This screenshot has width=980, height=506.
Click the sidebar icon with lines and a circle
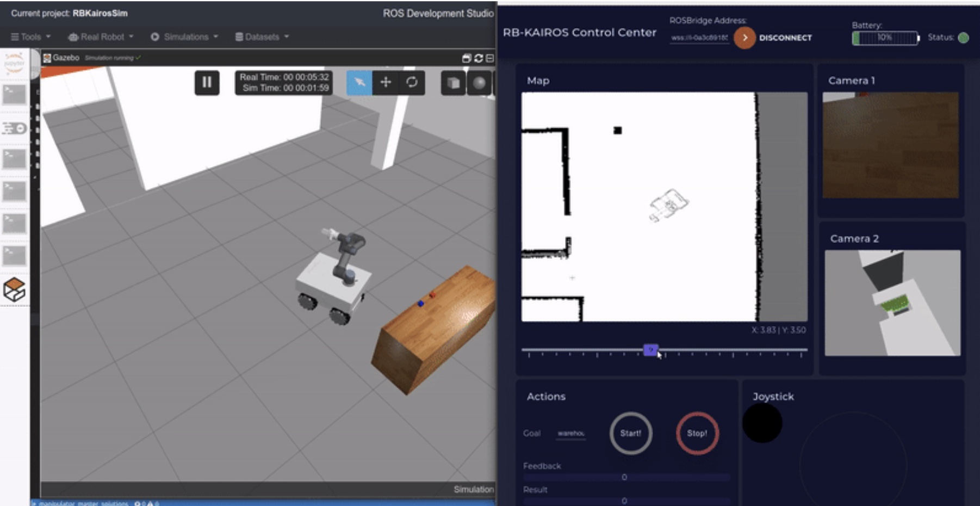(14, 128)
